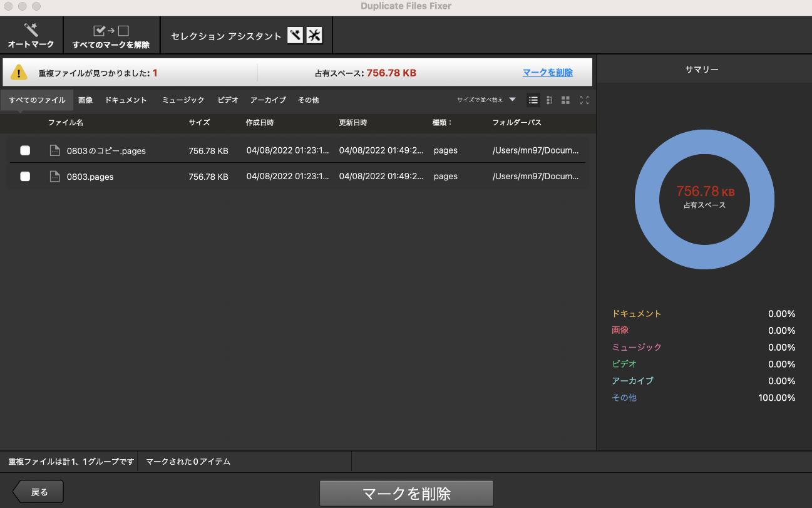This screenshot has width=812, height=508.
Task: Select the ミュージック (Music) tab
Action: 183,100
